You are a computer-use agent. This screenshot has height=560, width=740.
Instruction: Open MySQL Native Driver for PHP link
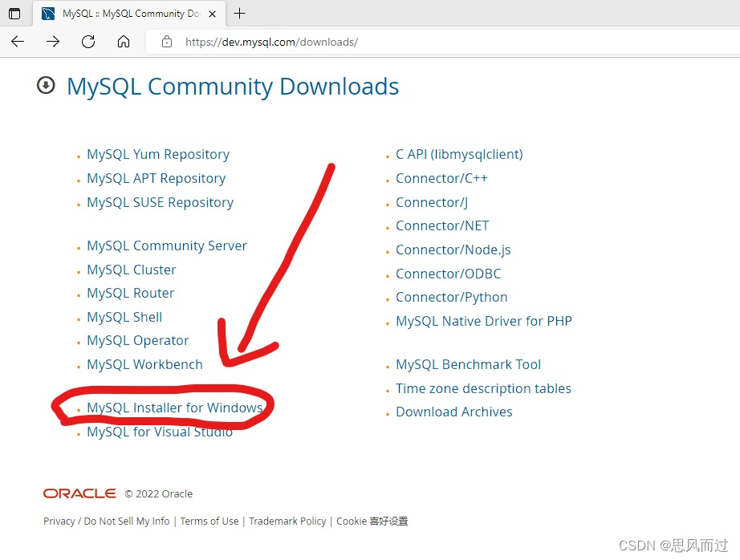coord(484,321)
